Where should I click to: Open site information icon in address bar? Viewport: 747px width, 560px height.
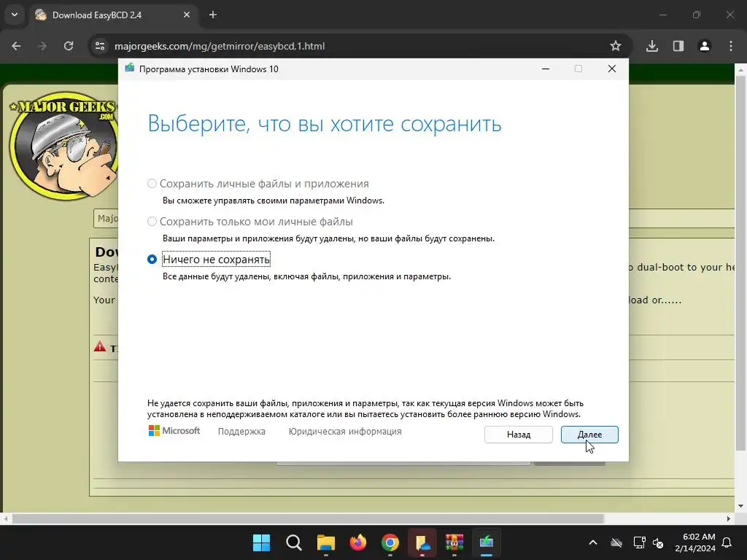(x=100, y=46)
